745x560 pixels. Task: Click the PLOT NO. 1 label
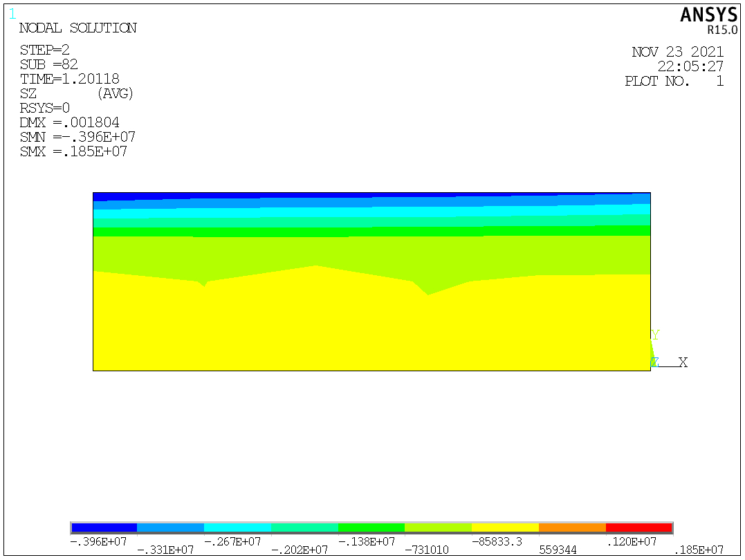click(x=674, y=81)
